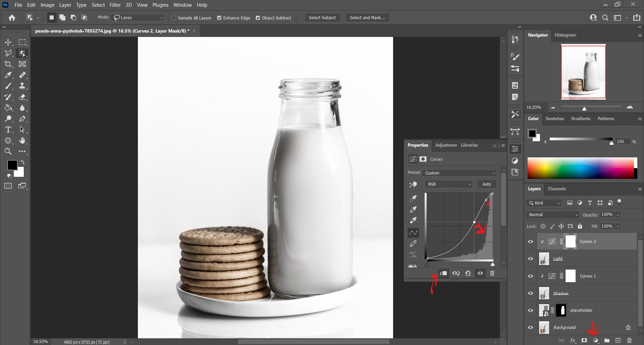
Task: Click the white point eyedropper in Curves
Action: 413,220
